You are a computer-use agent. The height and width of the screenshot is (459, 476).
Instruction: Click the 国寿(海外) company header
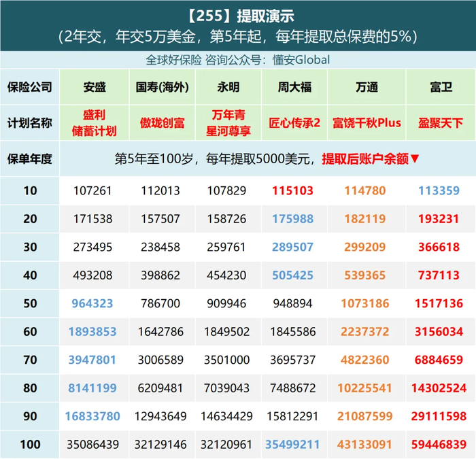pos(162,87)
